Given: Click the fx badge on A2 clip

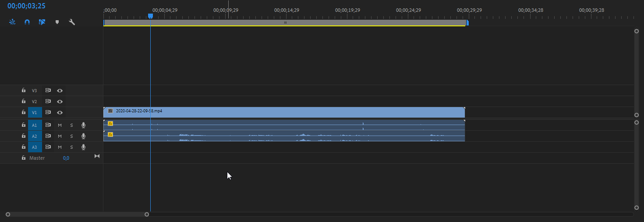Looking at the screenshot, I should [110, 135].
